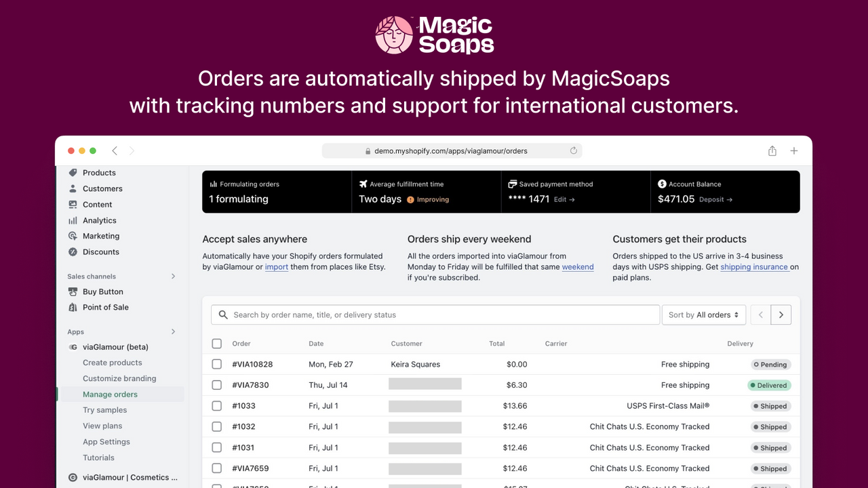
Task: Click the Improving fulfillment progress badge
Action: click(427, 199)
